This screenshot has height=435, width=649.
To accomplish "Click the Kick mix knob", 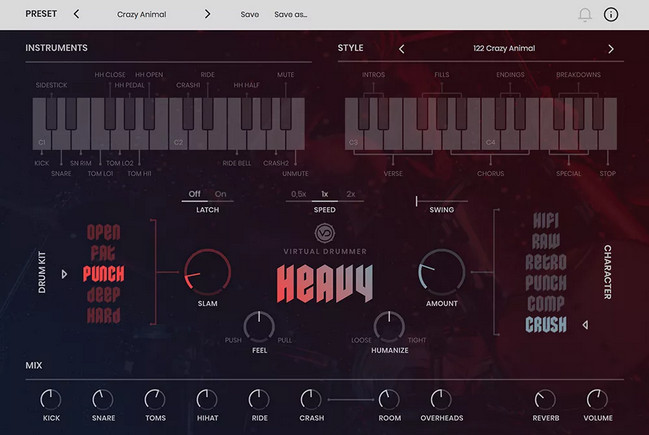I will [x=50, y=400].
